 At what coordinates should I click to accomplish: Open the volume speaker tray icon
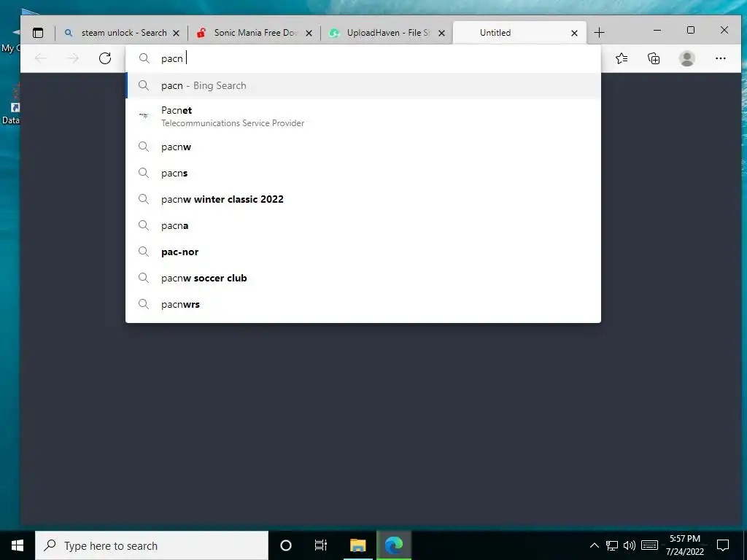point(630,545)
